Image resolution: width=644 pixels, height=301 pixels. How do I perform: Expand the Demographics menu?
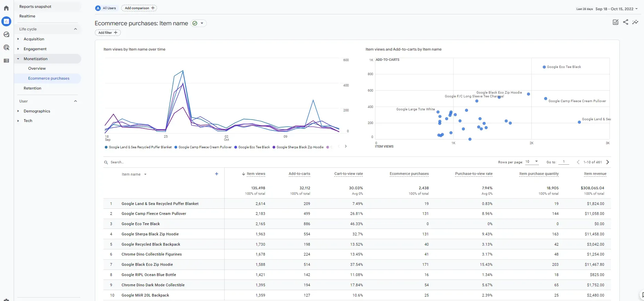[x=18, y=111]
